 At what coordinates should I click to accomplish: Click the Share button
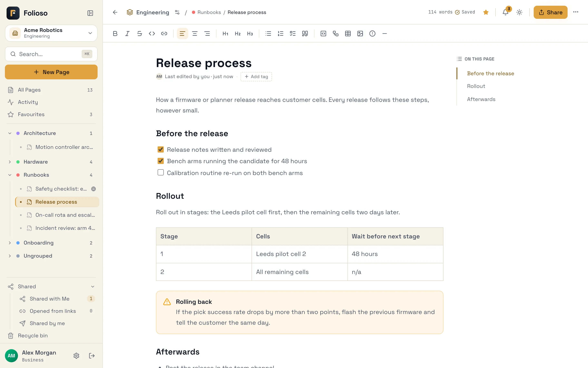tap(550, 12)
